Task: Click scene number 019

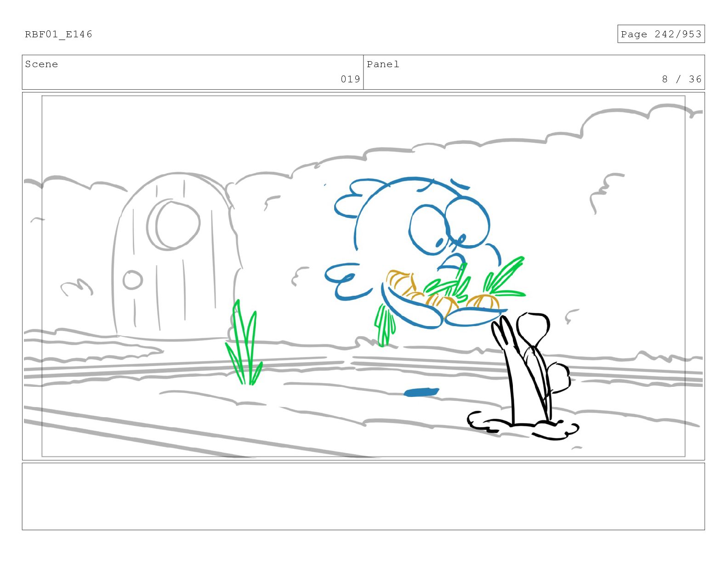Action: coord(350,79)
